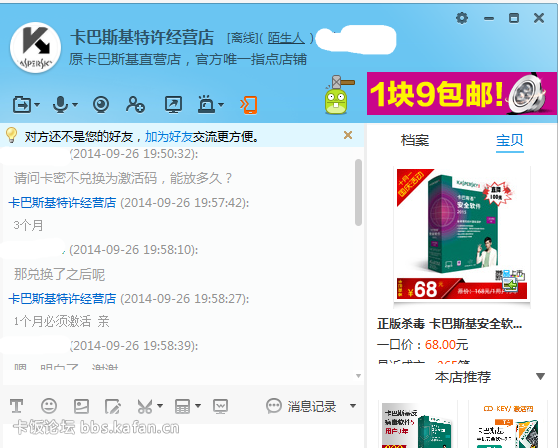This screenshot has height=448, width=558.
Task: Click the add contact person icon
Action: tap(135, 105)
